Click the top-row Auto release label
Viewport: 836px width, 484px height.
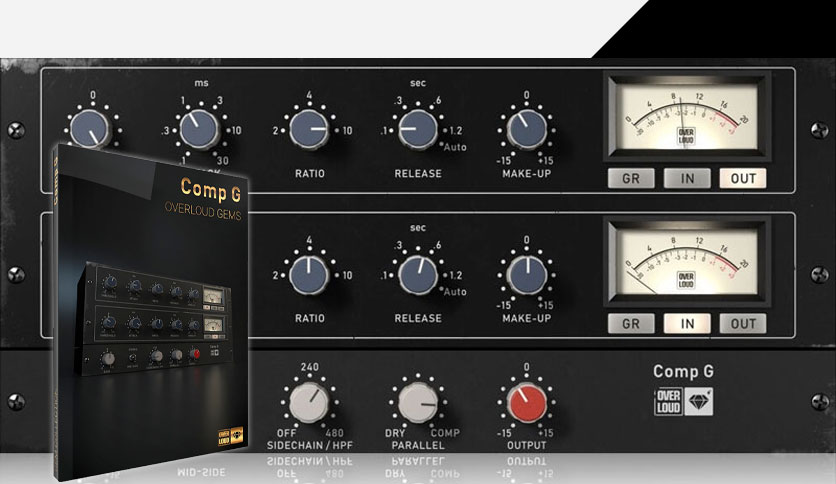pyautogui.click(x=455, y=147)
